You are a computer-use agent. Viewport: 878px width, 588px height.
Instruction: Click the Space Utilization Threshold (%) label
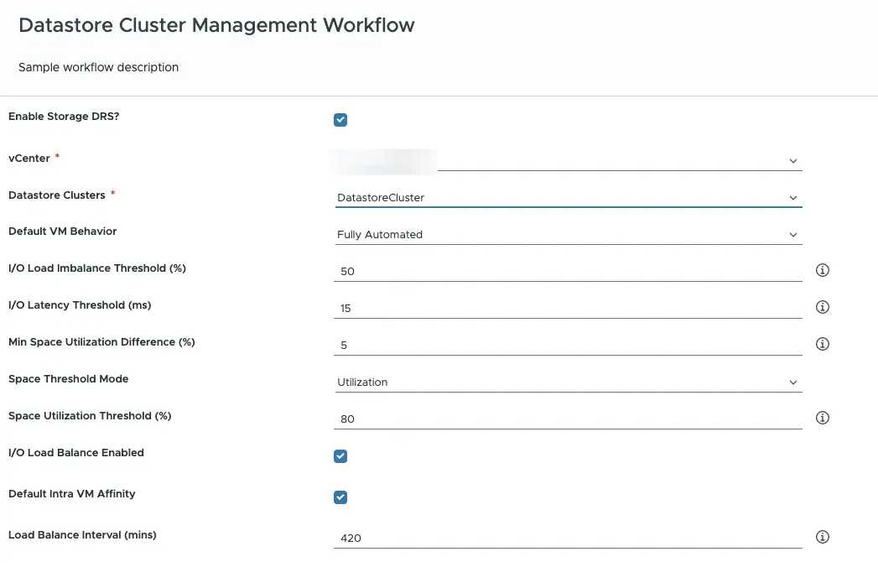coord(90,416)
